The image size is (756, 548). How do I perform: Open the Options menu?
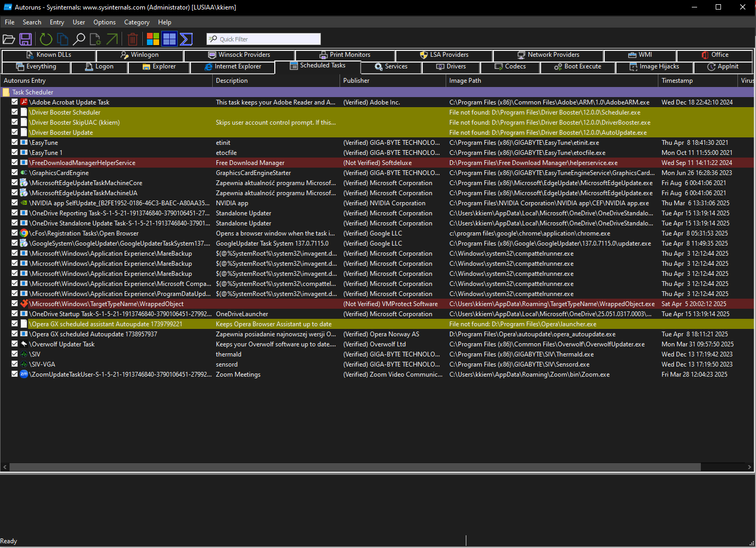coord(105,22)
